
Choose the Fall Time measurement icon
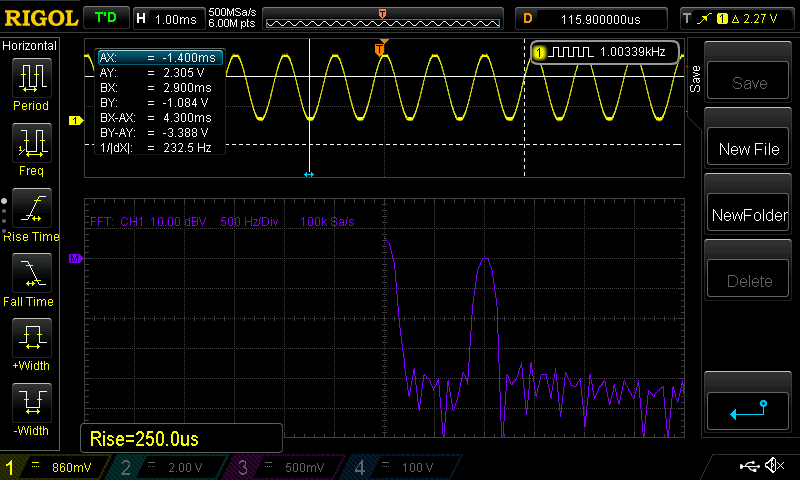31,273
